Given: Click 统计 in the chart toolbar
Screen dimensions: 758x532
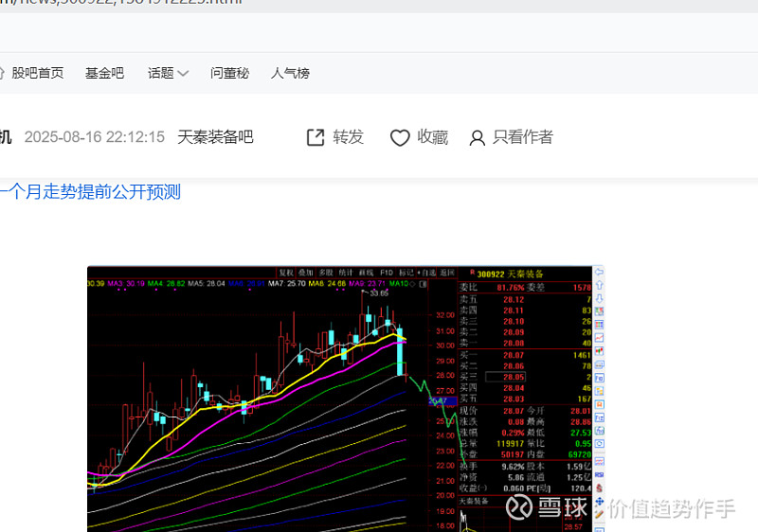Looking at the screenshot, I should click(x=346, y=273).
